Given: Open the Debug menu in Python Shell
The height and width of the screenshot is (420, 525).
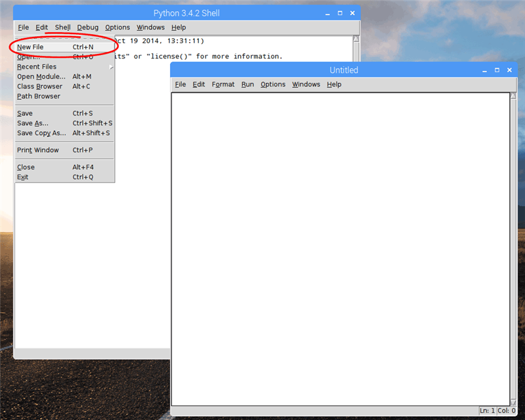Looking at the screenshot, I should click(x=87, y=28).
